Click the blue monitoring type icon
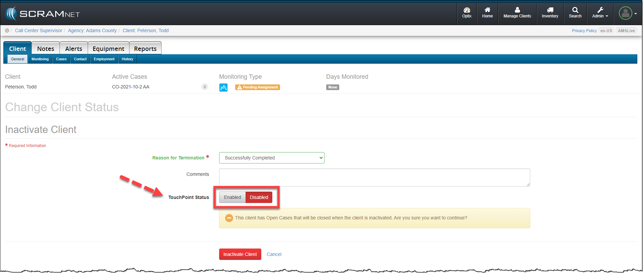The height and width of the screenshot is (274, 644). coord(223,87)
